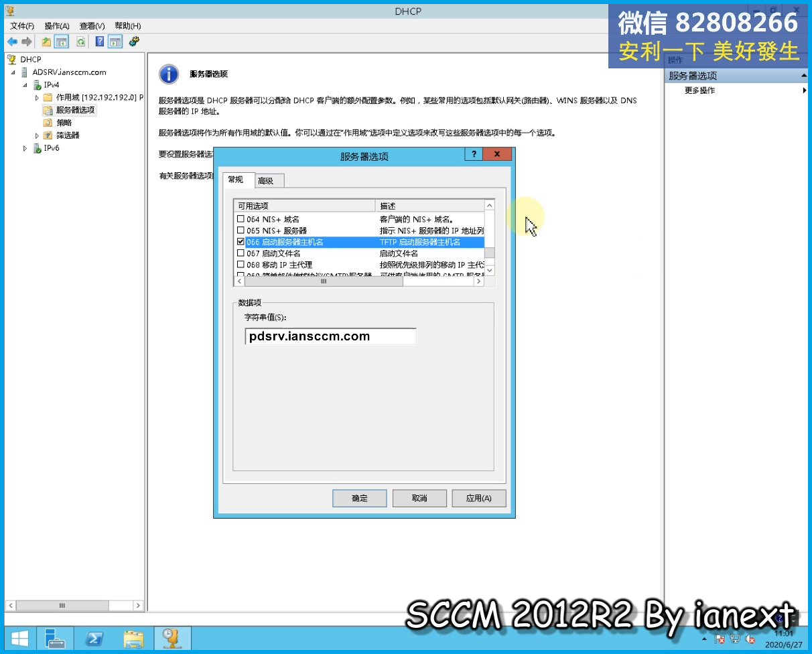Check the 064 NIS+ 域名 option checkbox

(x=241, y=219)
